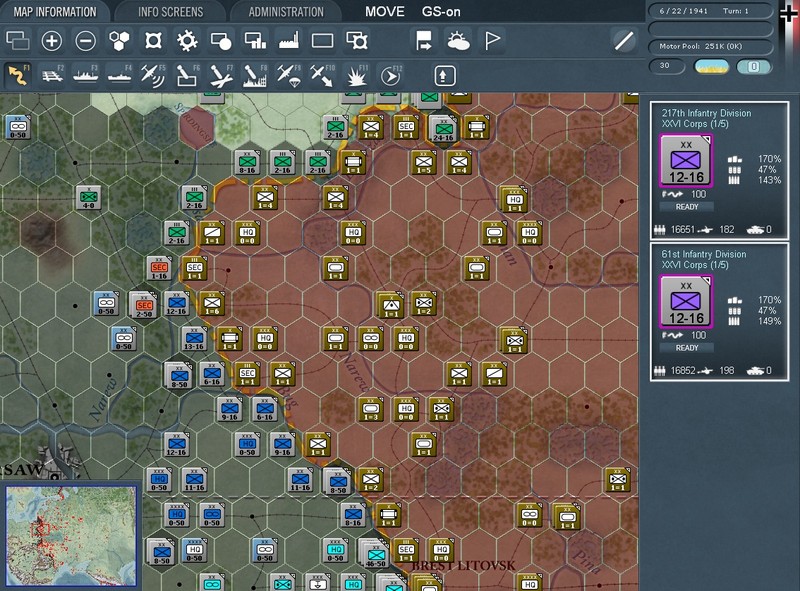
Task: Zoom out with the minus icon
Action: pyautogui.click(x=86, y=41)
